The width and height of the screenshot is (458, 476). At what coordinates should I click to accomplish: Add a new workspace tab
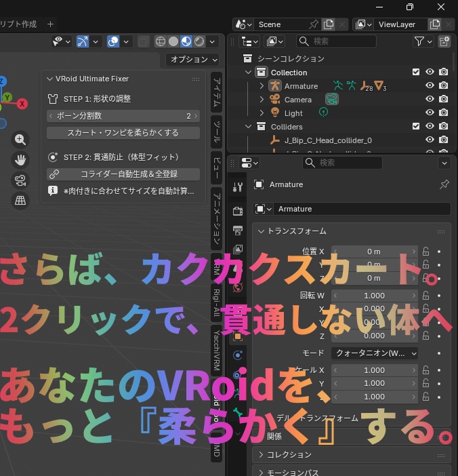point(50,24)
